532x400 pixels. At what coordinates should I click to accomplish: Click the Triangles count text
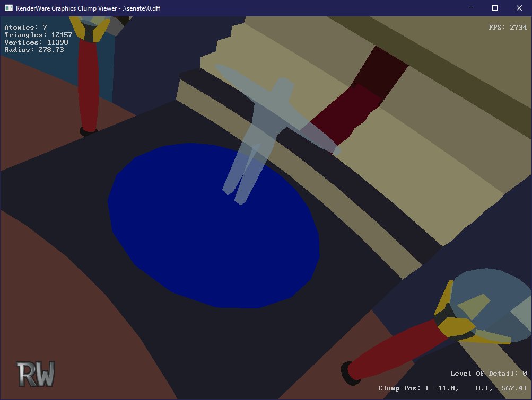tap(38, 35)
